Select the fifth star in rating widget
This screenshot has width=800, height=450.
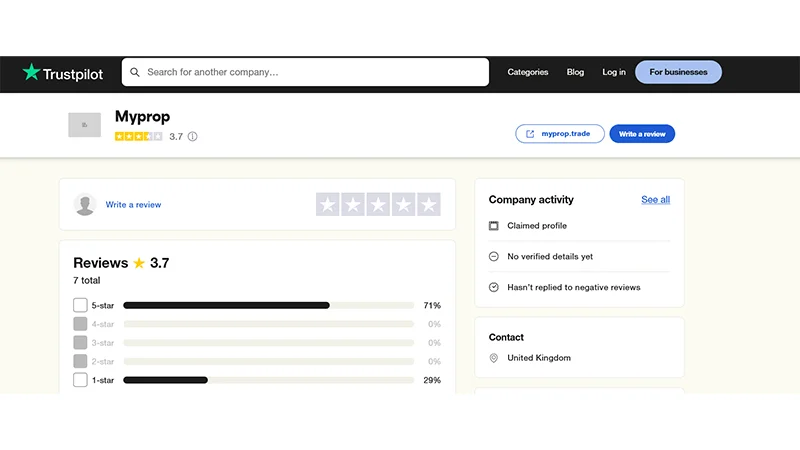(428, 205)
